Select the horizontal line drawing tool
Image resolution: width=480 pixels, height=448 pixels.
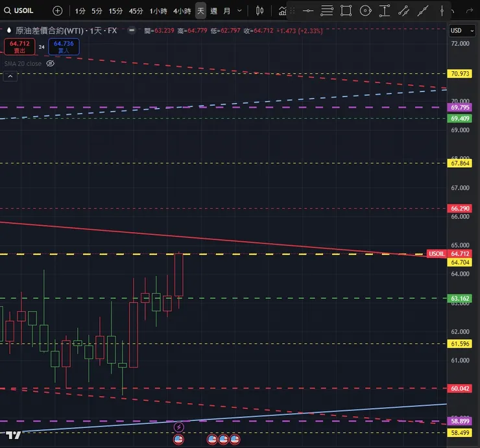[308, 11]
